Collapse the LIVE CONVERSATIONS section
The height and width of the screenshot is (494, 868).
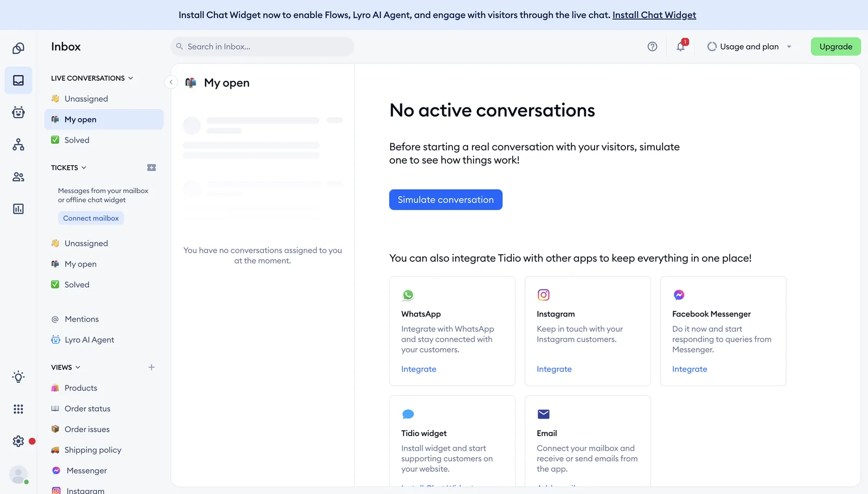[x=92, y=78]
